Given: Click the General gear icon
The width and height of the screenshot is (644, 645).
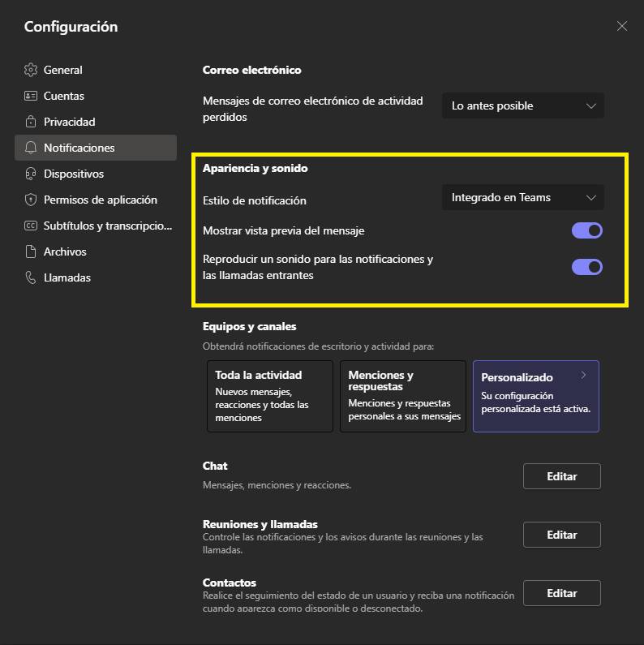Looking at the screenshot, I should [x=31, y=70].
